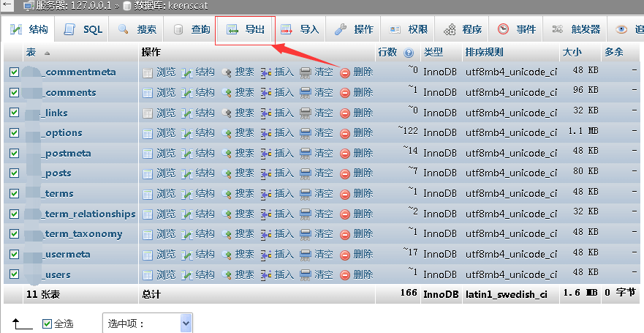Click 清空 link in _comments row
Viewport: 644px width, 333px height.
click(323, 93)
